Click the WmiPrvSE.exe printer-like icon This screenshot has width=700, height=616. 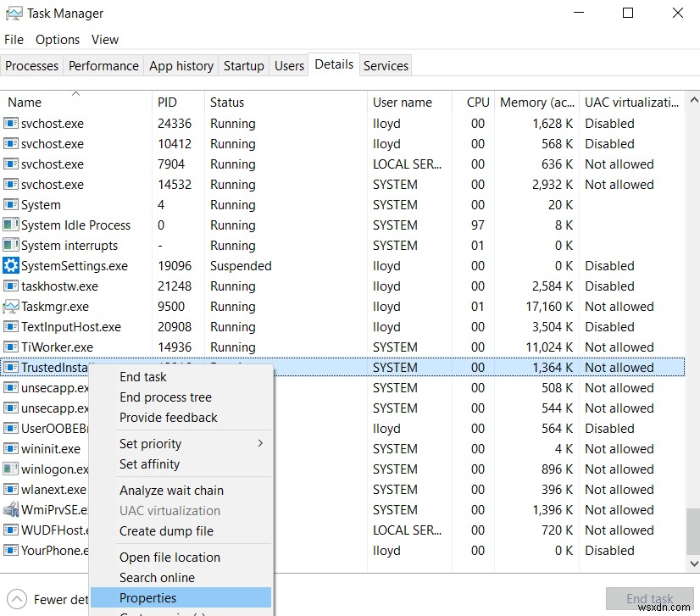click(x=12, y=509)
